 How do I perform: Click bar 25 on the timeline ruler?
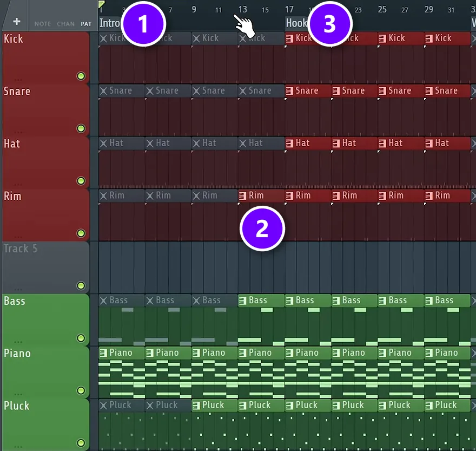coord(382,9)
